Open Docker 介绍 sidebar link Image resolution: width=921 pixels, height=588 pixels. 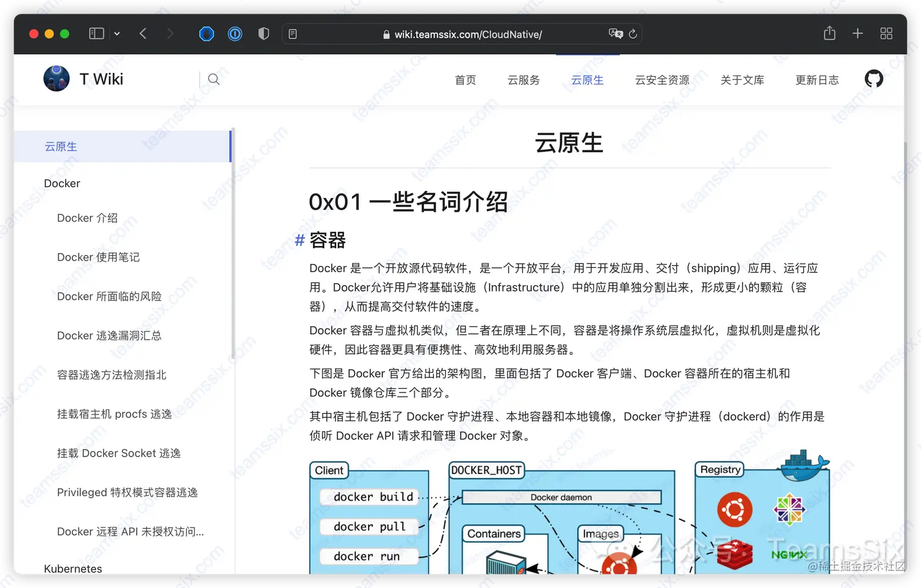coord(87,218)
